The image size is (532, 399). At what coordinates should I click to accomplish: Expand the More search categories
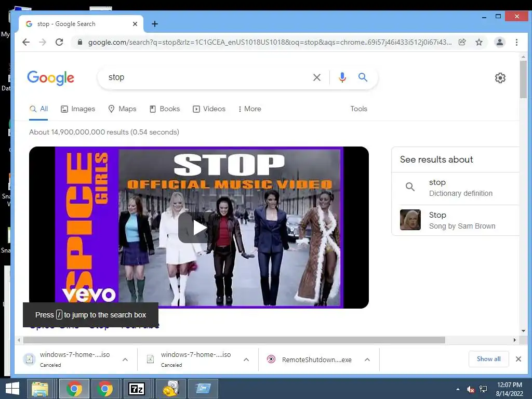tap(250, 109)
